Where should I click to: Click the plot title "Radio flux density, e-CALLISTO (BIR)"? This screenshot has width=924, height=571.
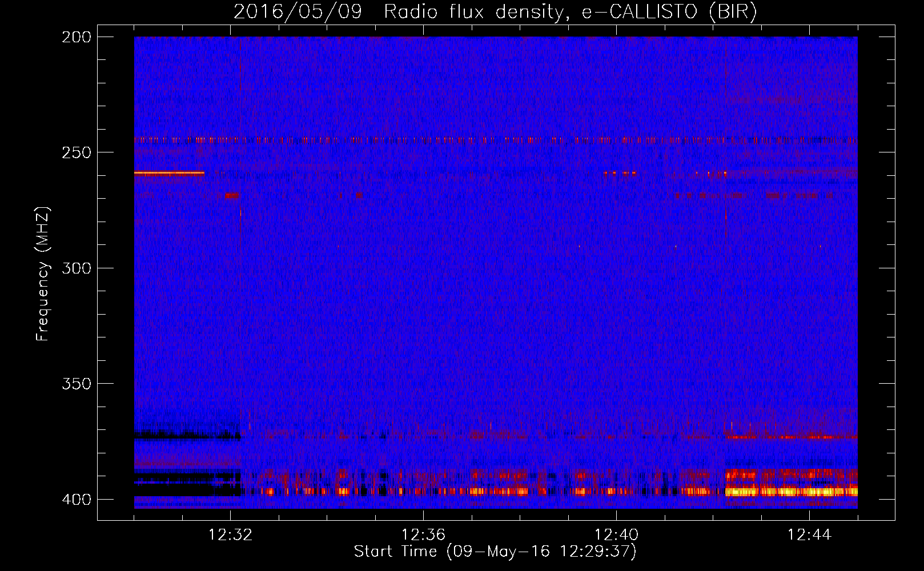(x=570, y=12)
